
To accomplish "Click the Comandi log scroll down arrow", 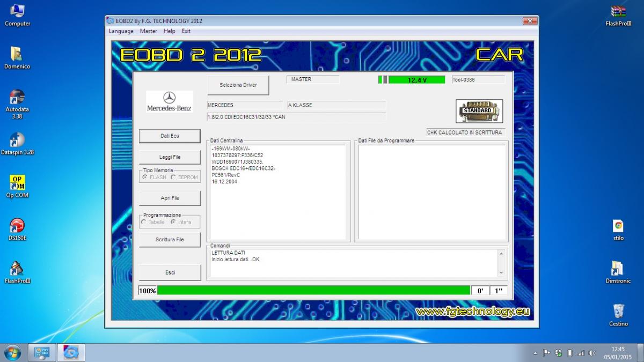I will [502, 272].
